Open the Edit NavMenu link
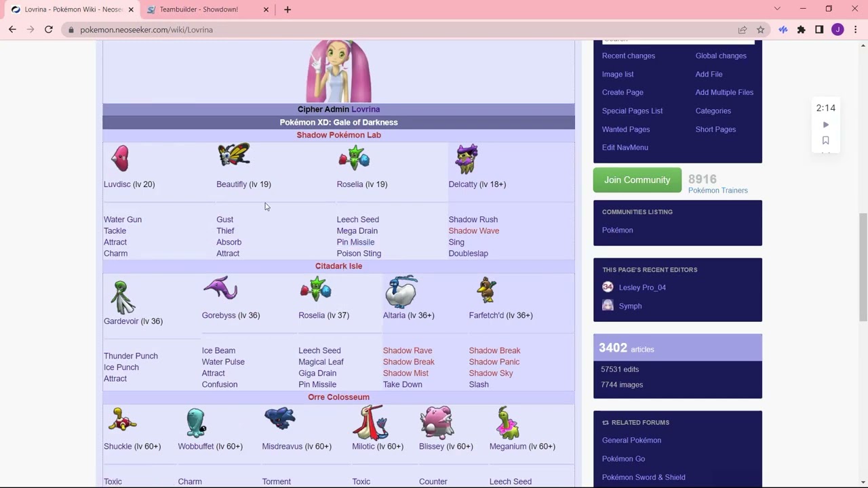Image resolution: width=868 pixels, height=488 pixels. (x=625, y=147)
